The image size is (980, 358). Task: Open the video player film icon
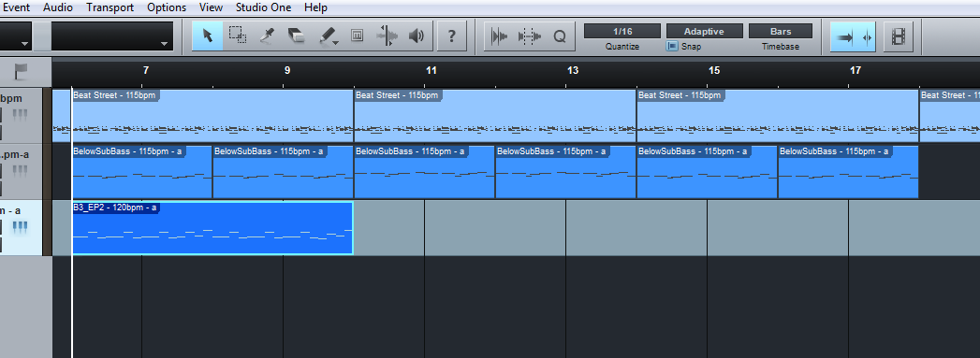pyautogui.click(x=899, y=36)
